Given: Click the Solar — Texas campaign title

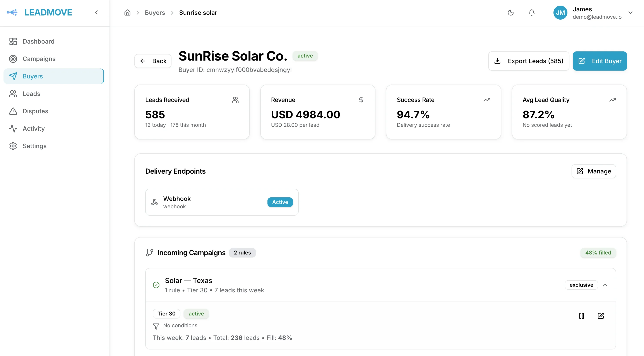Looking at the screenshot, I should (188, 281).
